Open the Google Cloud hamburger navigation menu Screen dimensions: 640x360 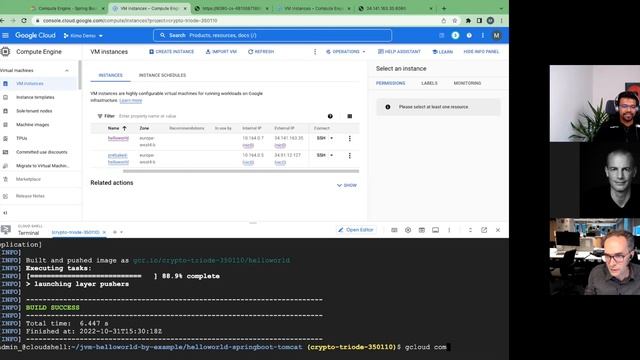pos(5,36)
